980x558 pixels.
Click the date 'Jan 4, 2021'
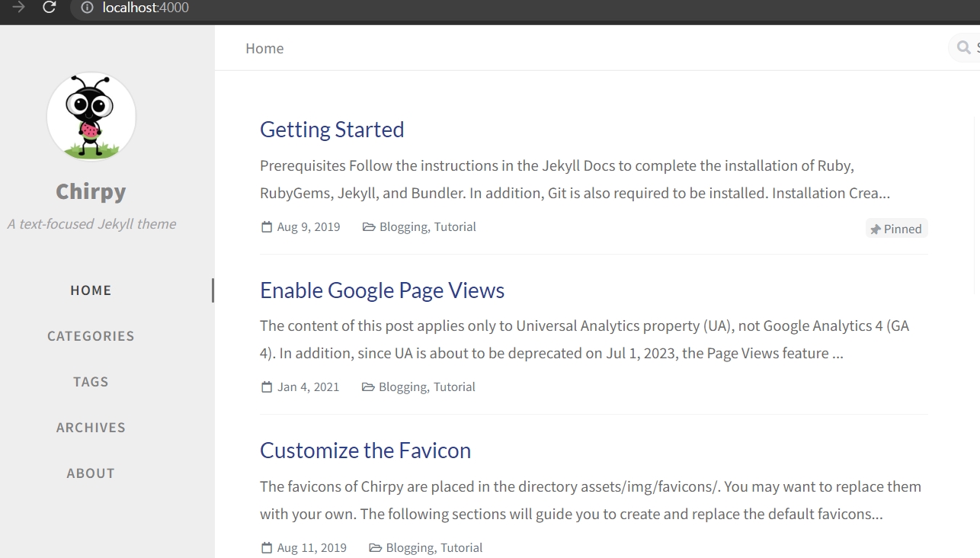(309, 387)
